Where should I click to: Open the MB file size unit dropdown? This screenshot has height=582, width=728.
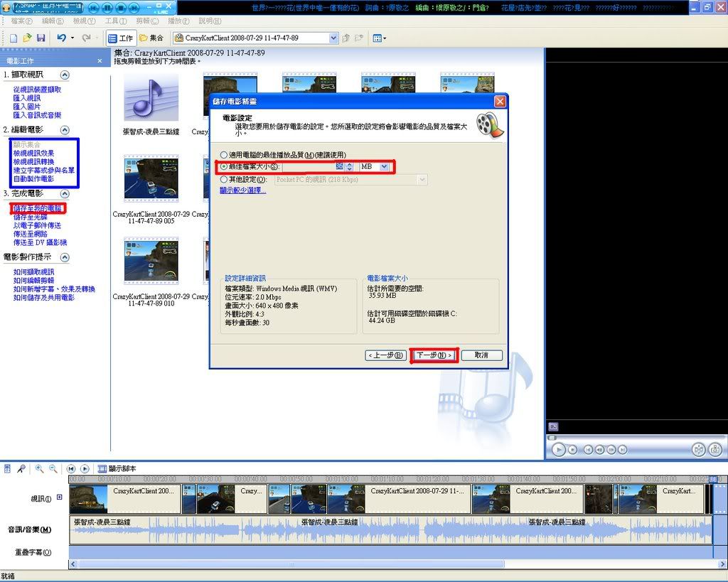coord(385,166)
